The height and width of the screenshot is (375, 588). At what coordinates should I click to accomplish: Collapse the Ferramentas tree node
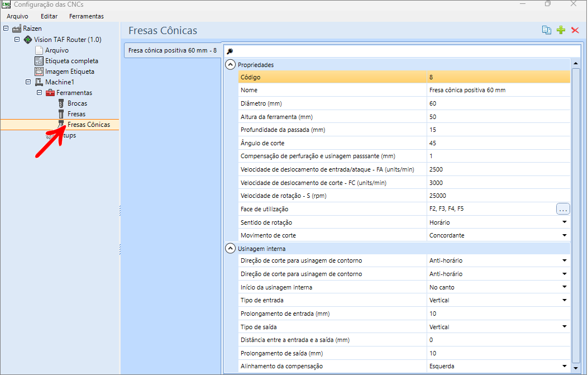[x=40, y=92]
